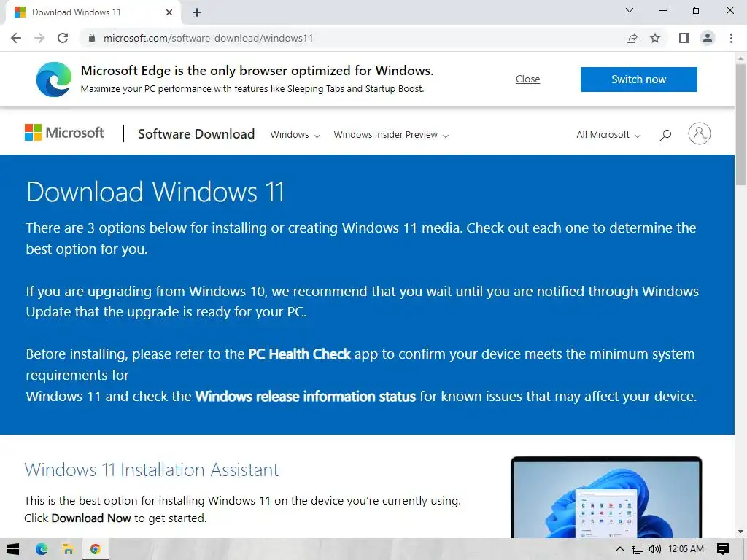Open the Chrome profile avatar

coord(708,38)
